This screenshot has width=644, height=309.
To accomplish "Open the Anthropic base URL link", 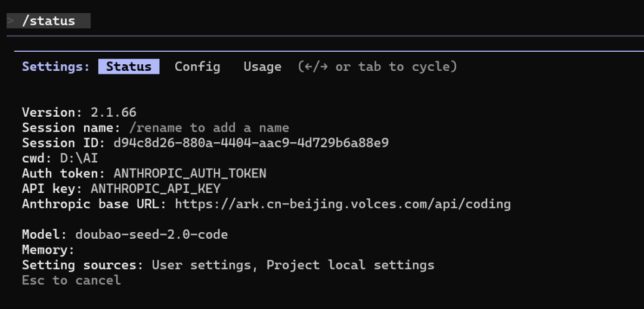I will point(343,204).
